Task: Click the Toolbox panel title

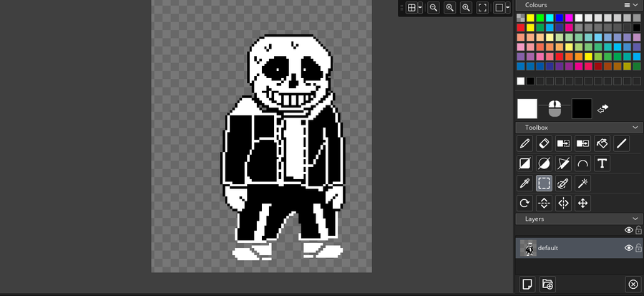Action: [537, 128]
